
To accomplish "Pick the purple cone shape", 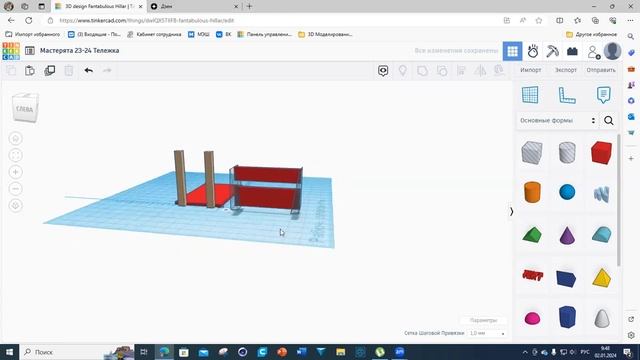I will coord(567,235).
